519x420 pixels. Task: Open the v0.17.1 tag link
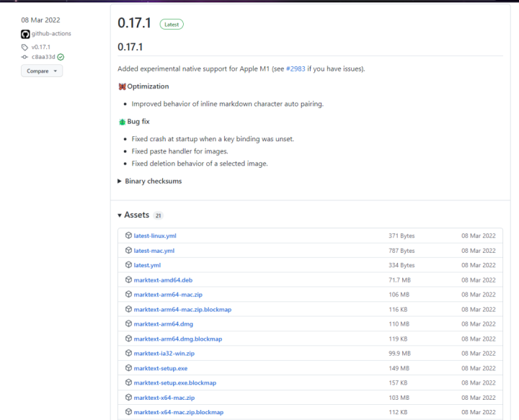(40, 47)
